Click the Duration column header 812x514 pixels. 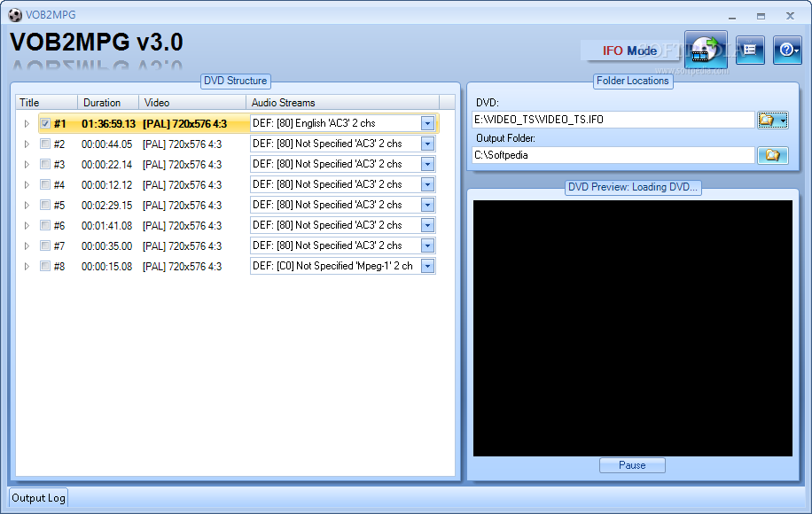pyautogui.click(x=108, y=103)
